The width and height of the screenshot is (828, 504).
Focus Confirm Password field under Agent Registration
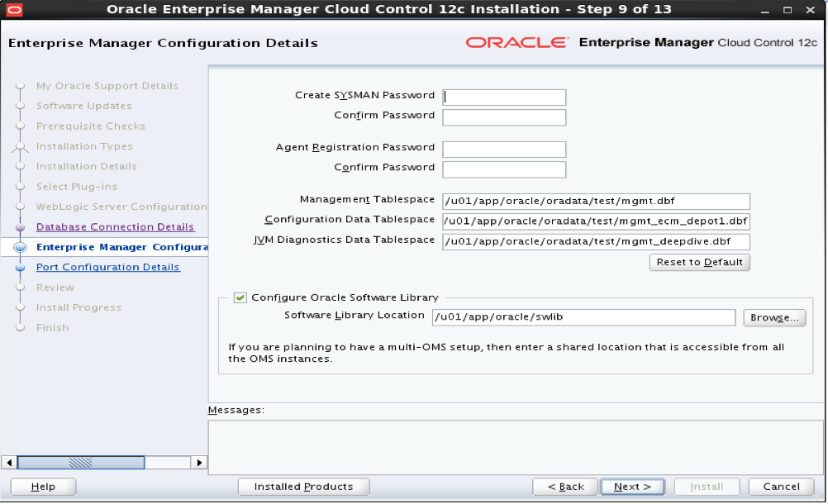(504, 169)
